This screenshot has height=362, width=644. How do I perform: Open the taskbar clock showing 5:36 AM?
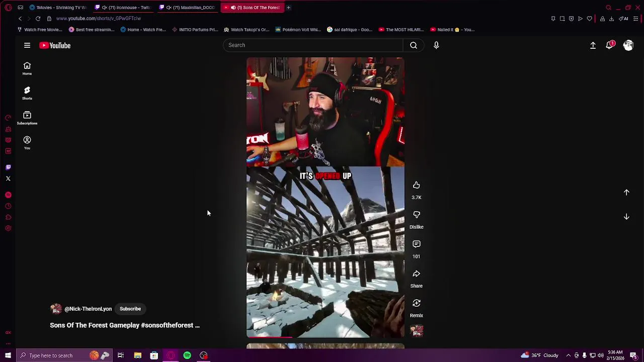click(x=615, y=355)
